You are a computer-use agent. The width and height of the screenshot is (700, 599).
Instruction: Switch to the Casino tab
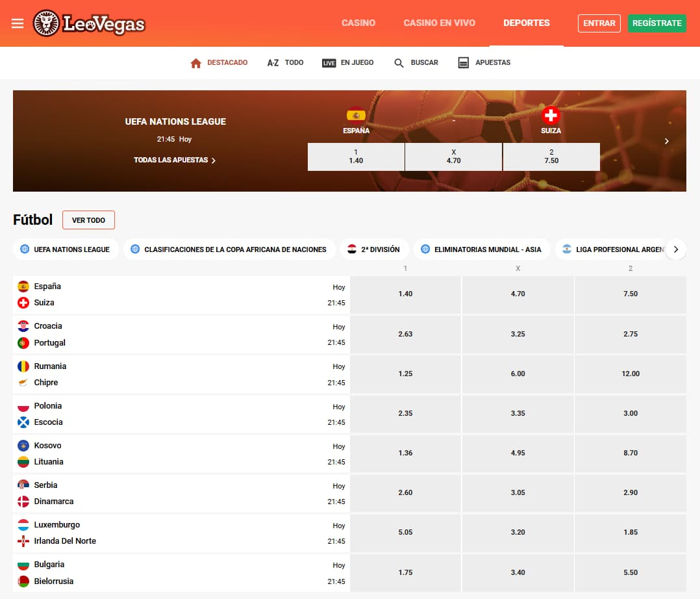[x=358, y=23]
